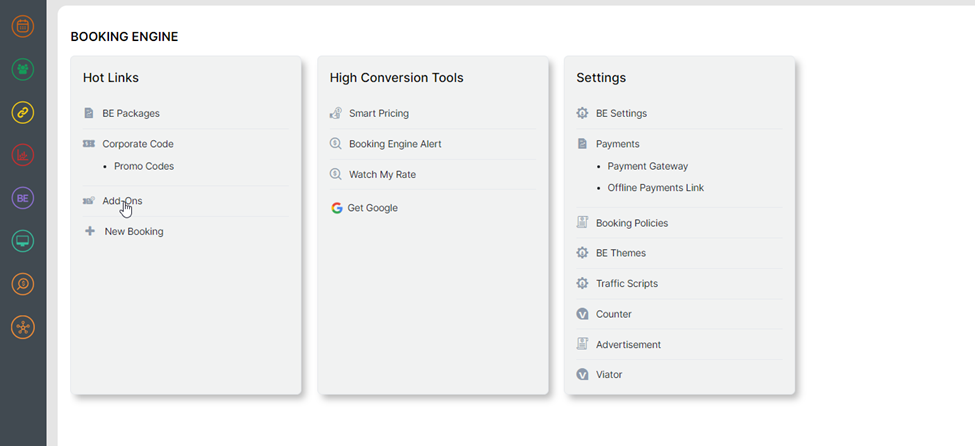Go to Corporate Code
Image resolution: width=975 pixels, height=446 pixels.
point(137,144)
